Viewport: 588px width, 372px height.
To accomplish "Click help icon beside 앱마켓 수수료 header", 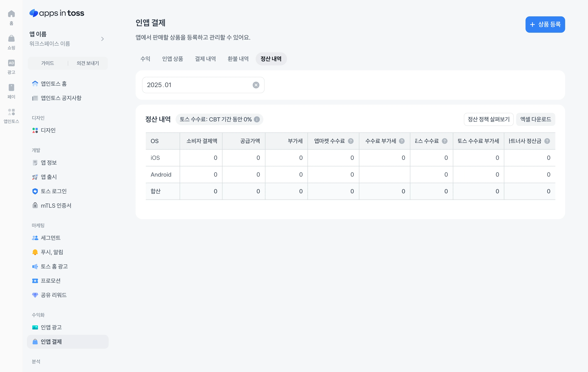I will click(x=351, y=141).
